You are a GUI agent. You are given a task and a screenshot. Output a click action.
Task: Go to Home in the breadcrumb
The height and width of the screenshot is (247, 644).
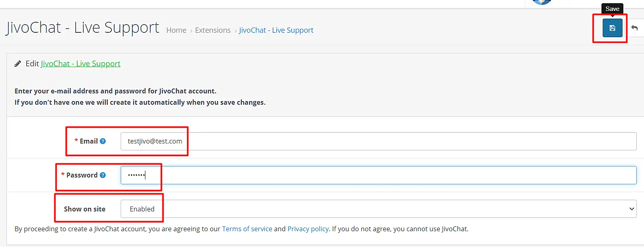point(176,30)
